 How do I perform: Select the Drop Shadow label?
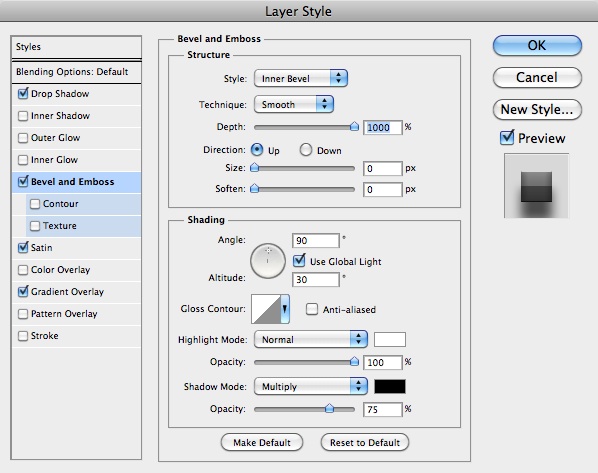pyautogui.click(x=60, y=93)
